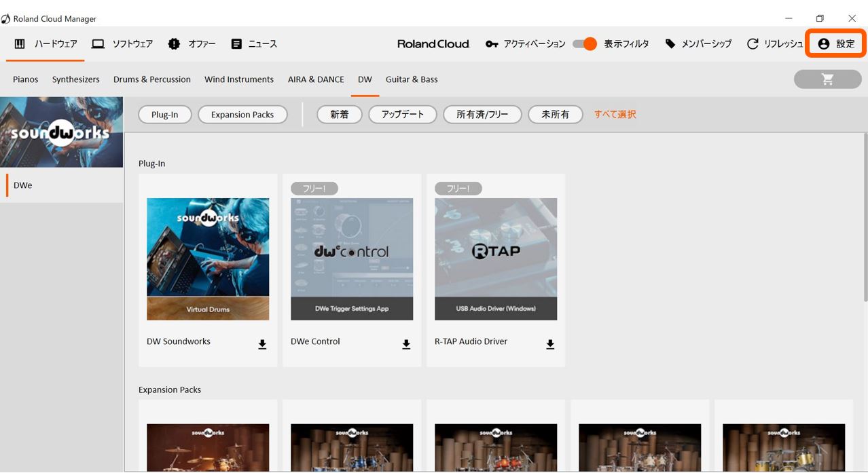
Task: Open the ニュース tab
Action: [254, 44]
